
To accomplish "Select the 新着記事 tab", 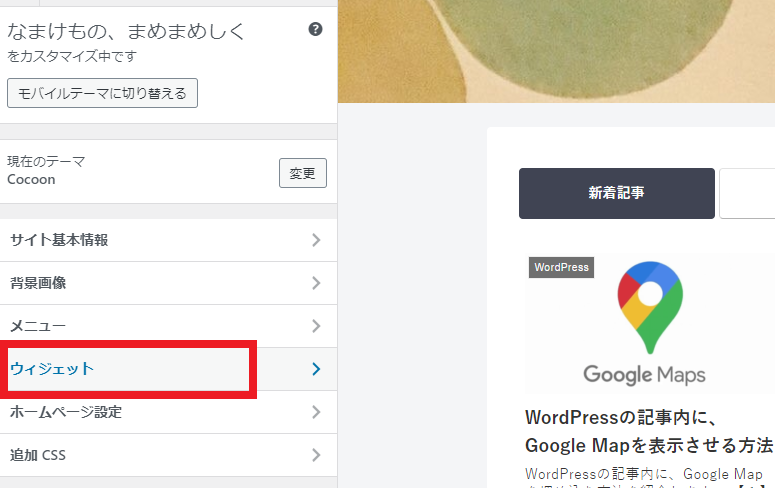I will (617, 193).
